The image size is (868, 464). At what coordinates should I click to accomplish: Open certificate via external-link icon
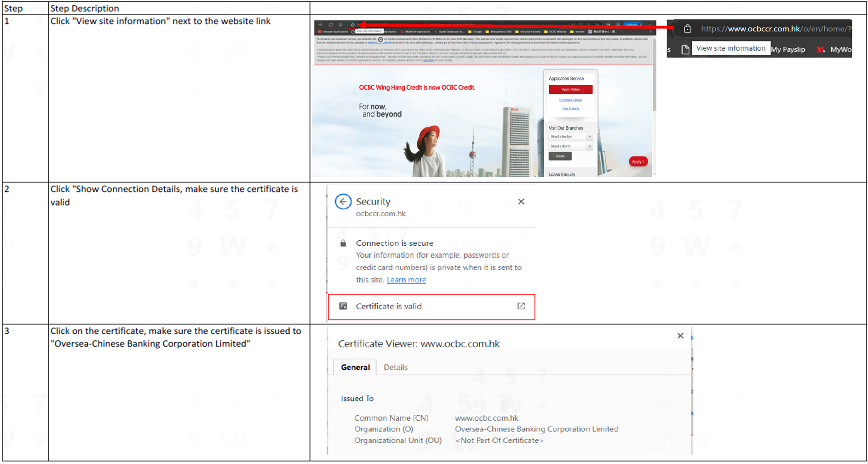[x=521, y=306]
